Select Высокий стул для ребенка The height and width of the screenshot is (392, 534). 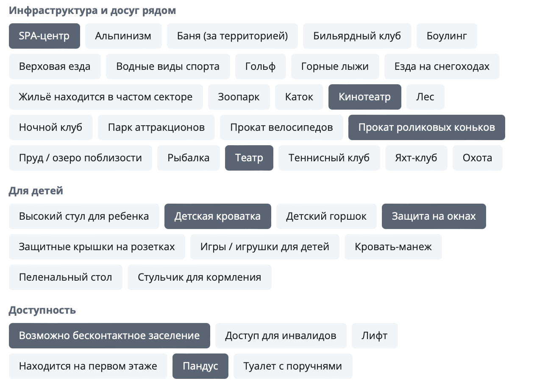[84, 216]
